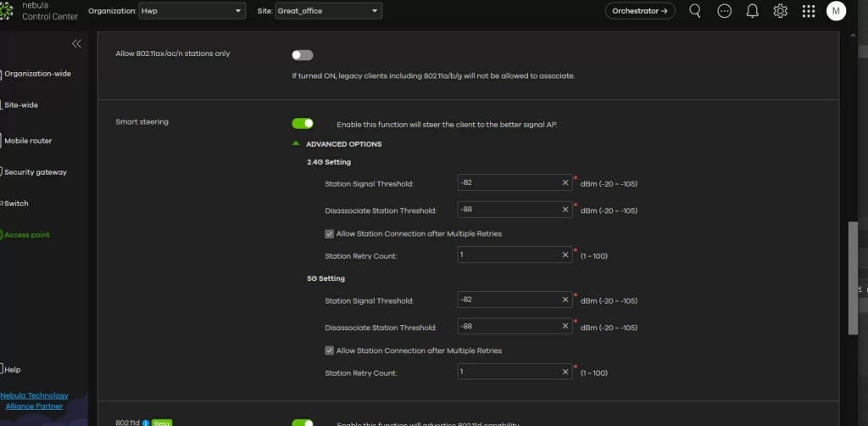Toggle Allow 802.11ax/ac/n stations only switch
This screenshot has width=868, height=426.
point(302,55)
